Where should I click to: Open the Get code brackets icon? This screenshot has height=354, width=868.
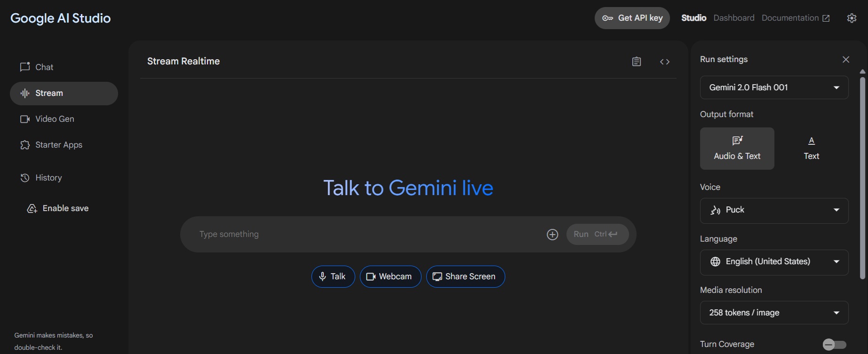665,62
